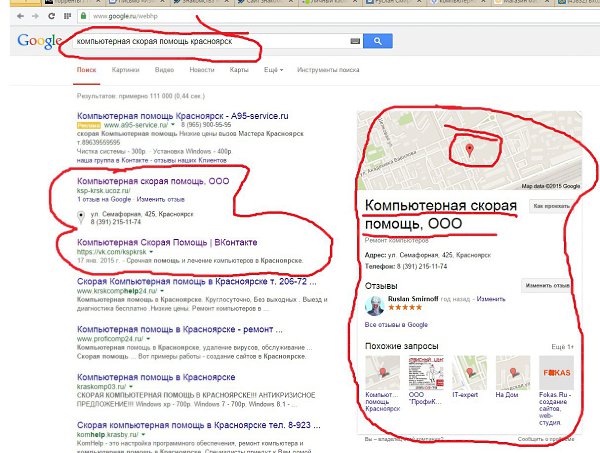The image size is (600, 453).
Task: Open Инструменты поиска search tools
Action: [x=328, y=70]
